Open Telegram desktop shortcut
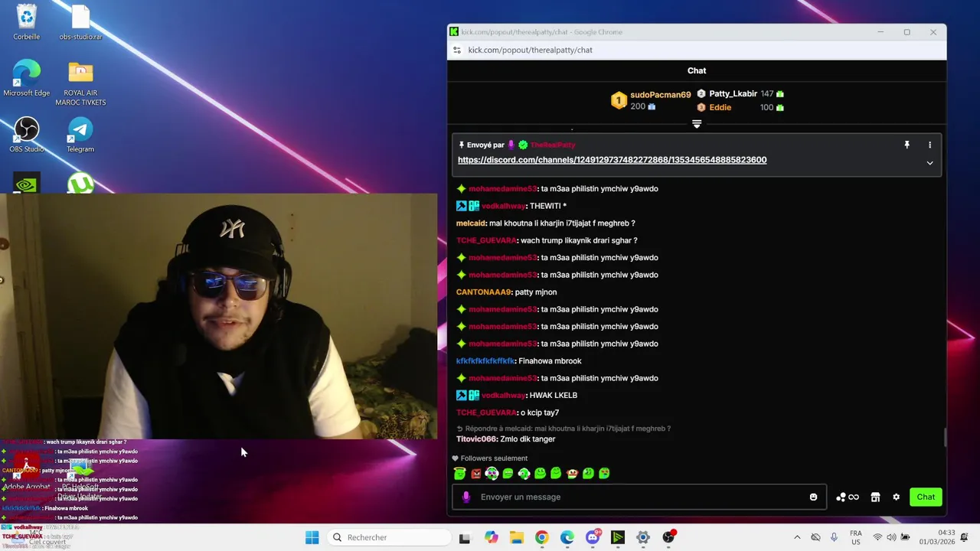The image size is (980, 551). [80, 135]
